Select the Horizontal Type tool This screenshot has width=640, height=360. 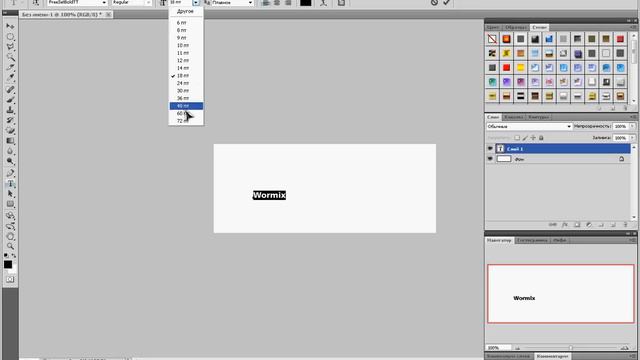tap(10, 184)
